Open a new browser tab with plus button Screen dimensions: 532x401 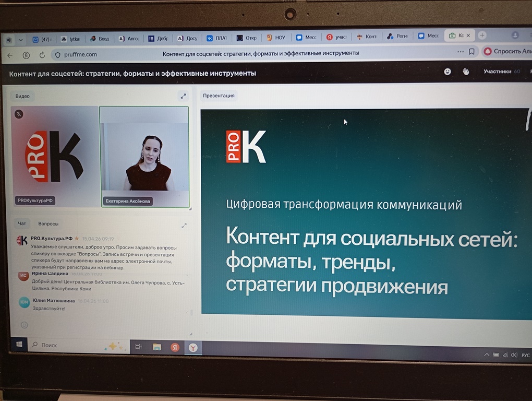[x=482, y=36]
